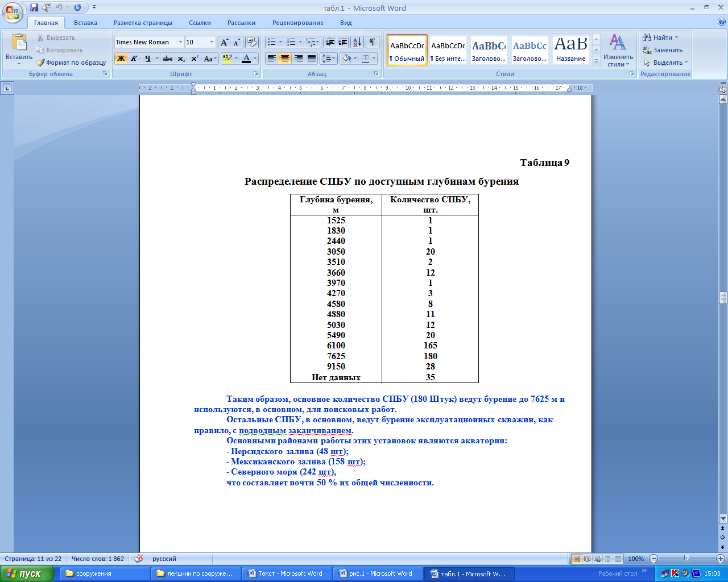Open the font name dropdown
The width and height of the screenshot is (728, 582).
(x=180, y=42)
